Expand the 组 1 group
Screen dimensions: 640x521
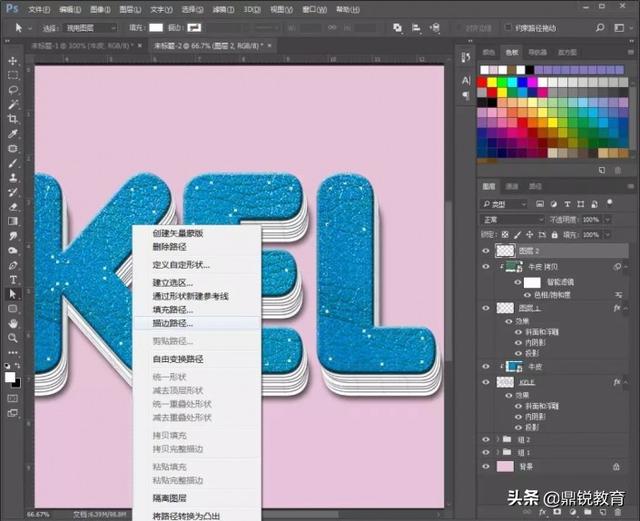click(x=498, y=452)
